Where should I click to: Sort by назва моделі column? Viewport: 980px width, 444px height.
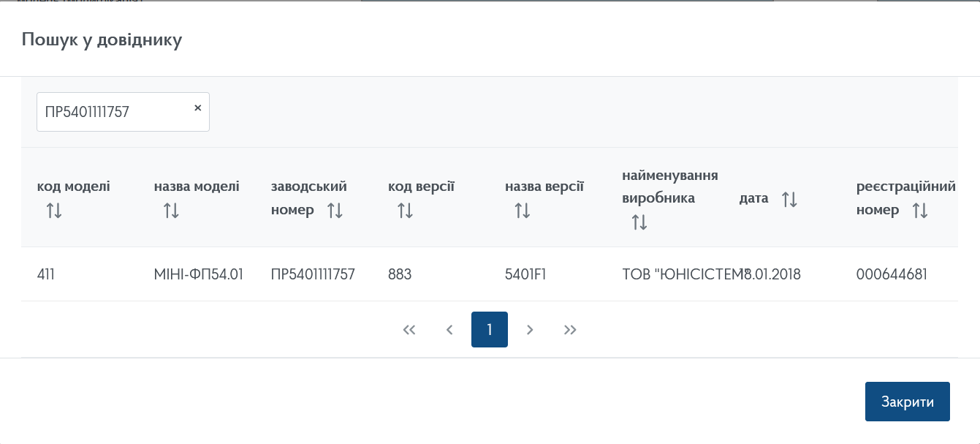coord(171,211)
